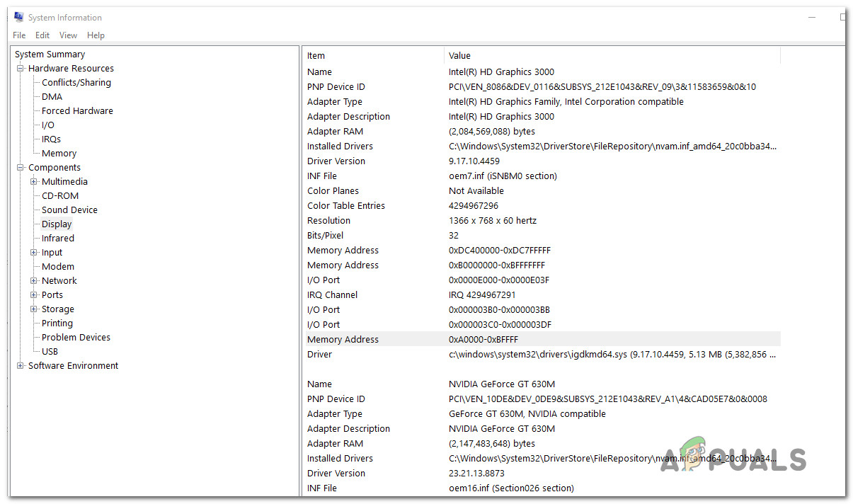Select the (2,147,483,648) bytes Adapter RAM value
The height and width of the screenshot is (504, 853).
[492, 444]
